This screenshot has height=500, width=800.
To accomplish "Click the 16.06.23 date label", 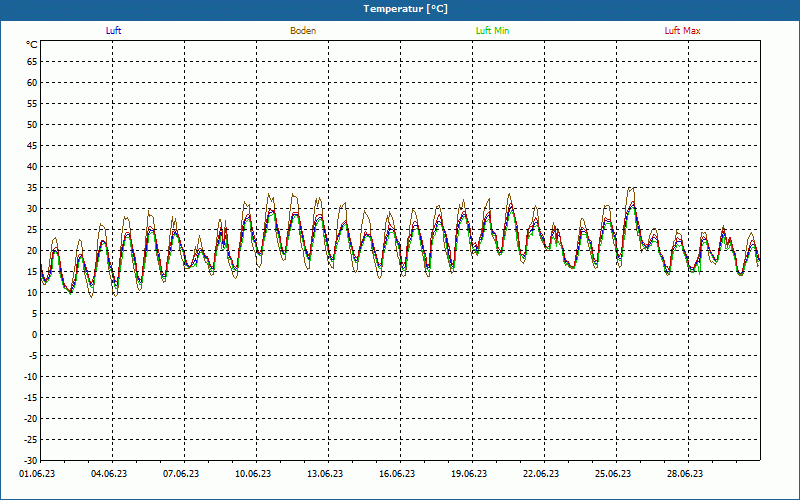I will click(397, 474).
